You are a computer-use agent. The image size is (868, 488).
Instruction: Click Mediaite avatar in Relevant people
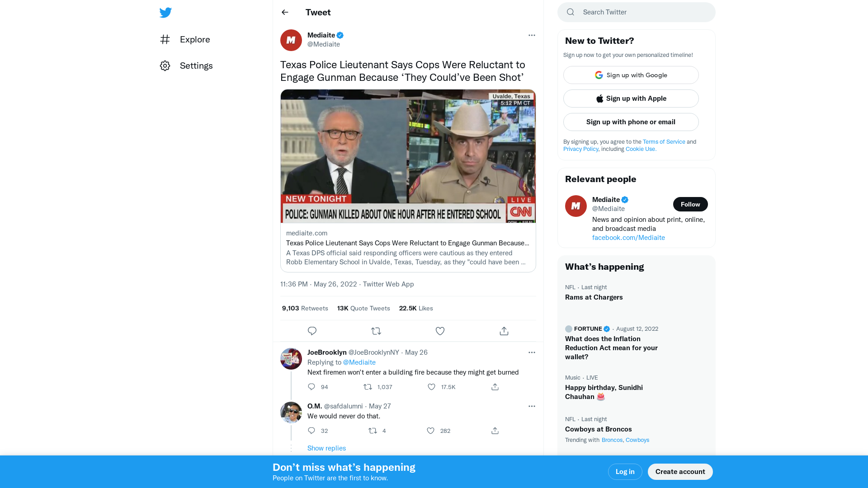pos(576,206)
